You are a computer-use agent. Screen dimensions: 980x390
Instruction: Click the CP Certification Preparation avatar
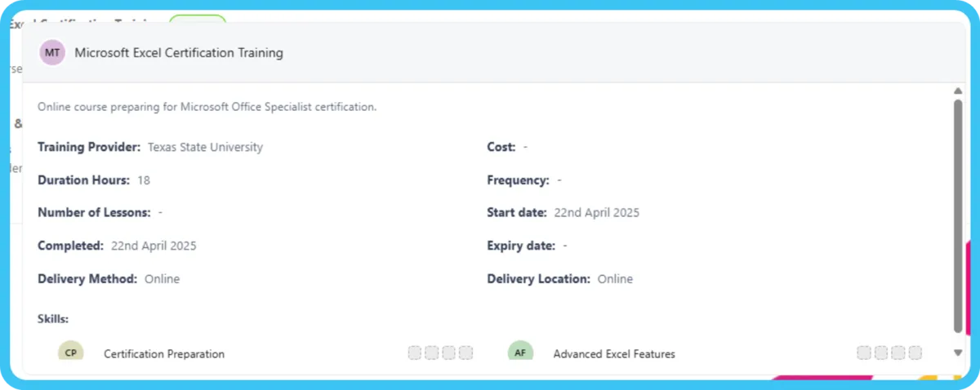(x=71, y=352)
